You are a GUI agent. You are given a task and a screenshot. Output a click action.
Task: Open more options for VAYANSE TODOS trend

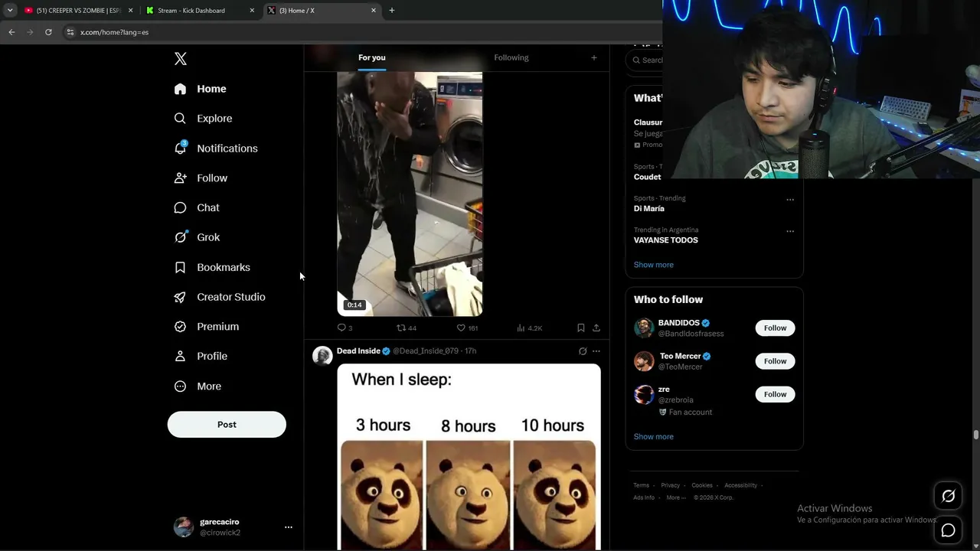click(790, 231)
